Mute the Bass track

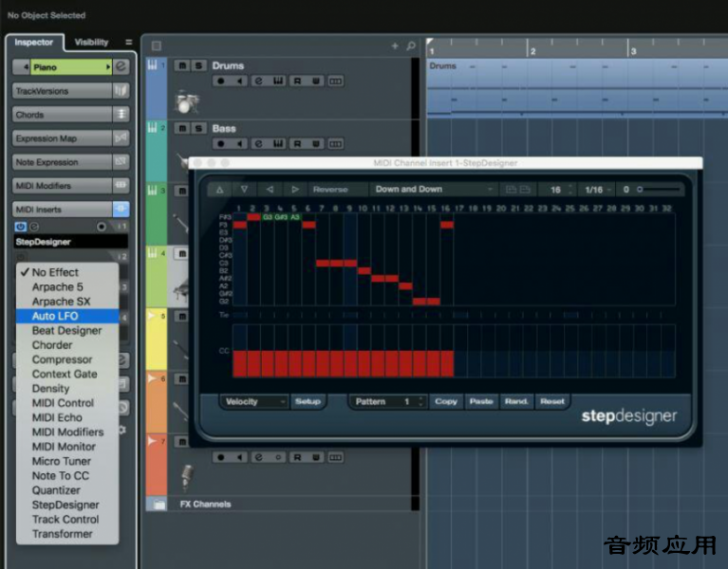point(182,128)
